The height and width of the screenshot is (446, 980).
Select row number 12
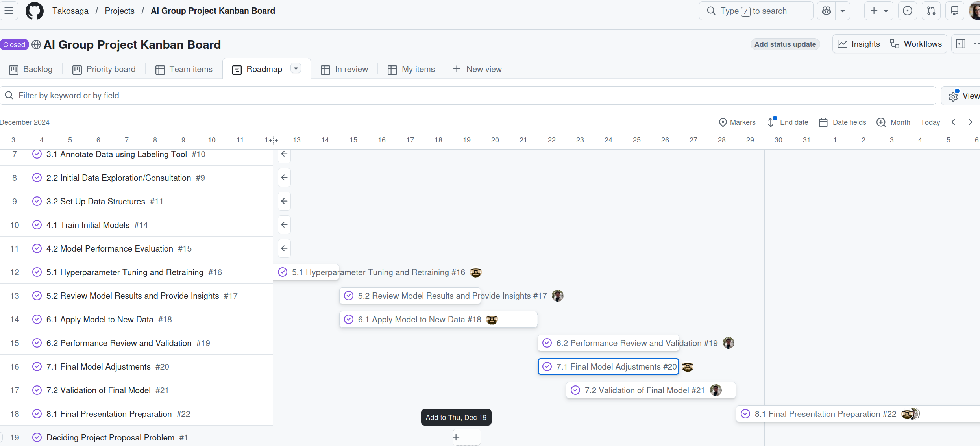(x=15, y=272)
